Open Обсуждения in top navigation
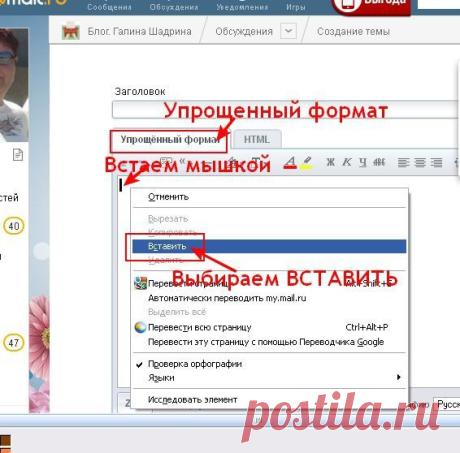The image size is (460, 453). pos(174,7)
